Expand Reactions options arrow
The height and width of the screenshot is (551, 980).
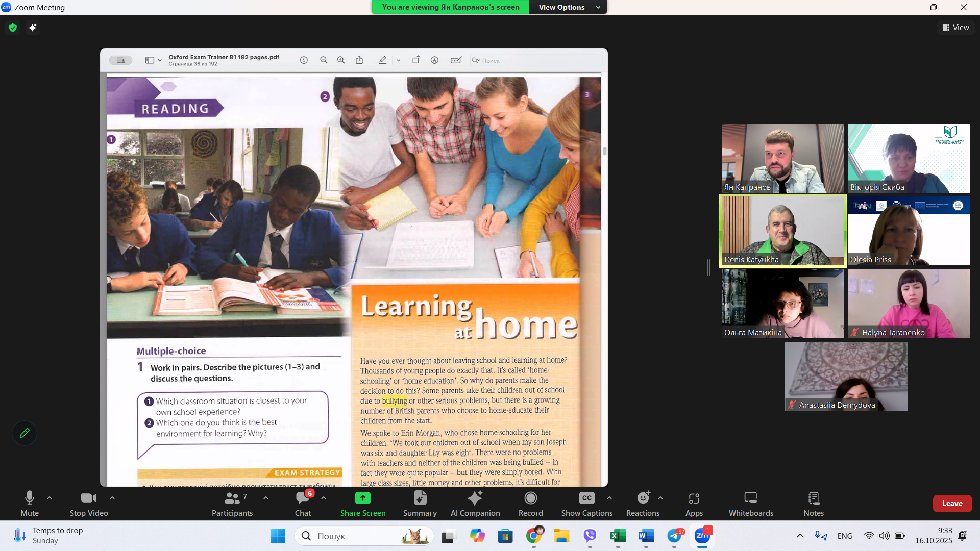pyautogui.click(x=660, y=498)
